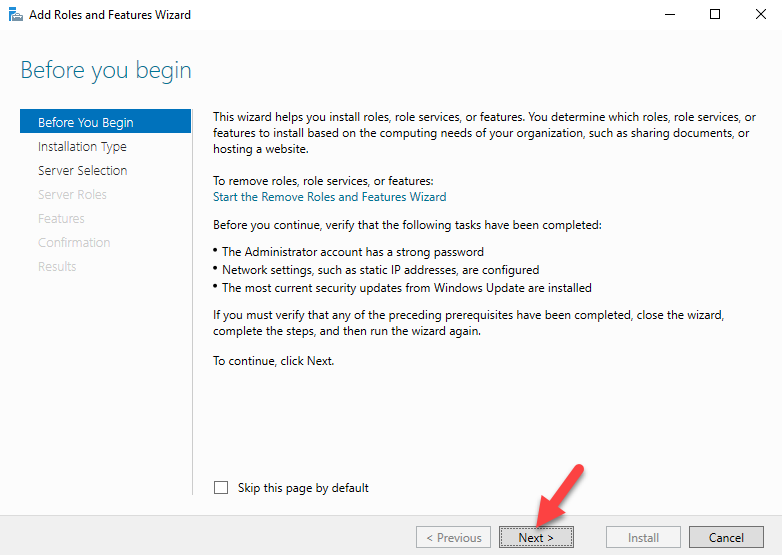Image resolution: width=782 pixels, height=555 pixels.
Task: Go to the Installation Type step
Action: pos(82,147)
